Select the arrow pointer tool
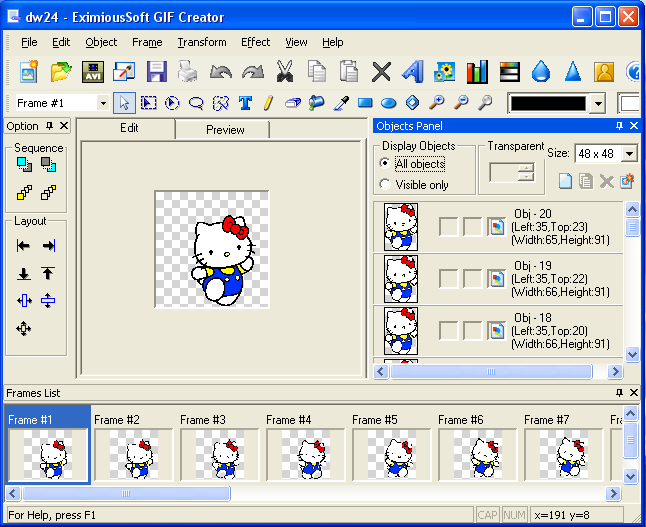This screenshot has height=527, width=646. (x=124, y=103)
